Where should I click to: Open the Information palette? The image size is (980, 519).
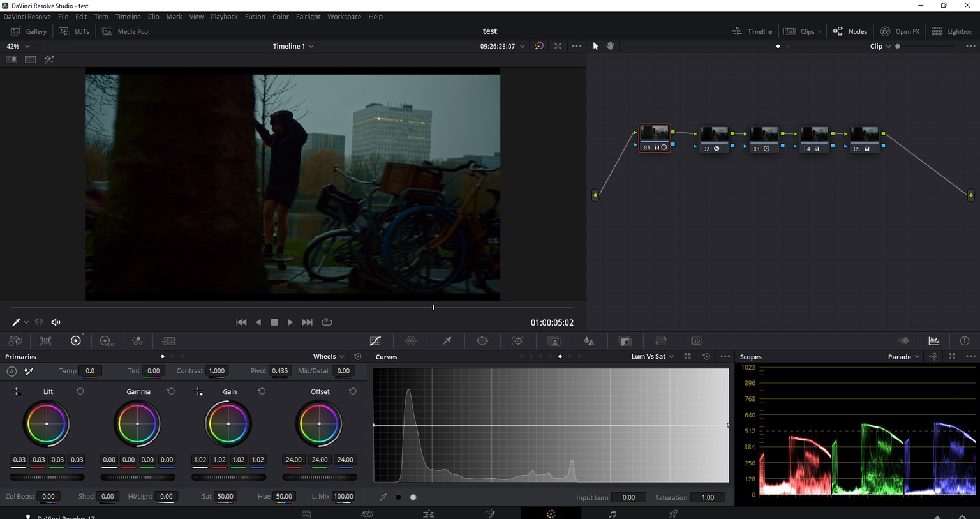tap(965, 341)
